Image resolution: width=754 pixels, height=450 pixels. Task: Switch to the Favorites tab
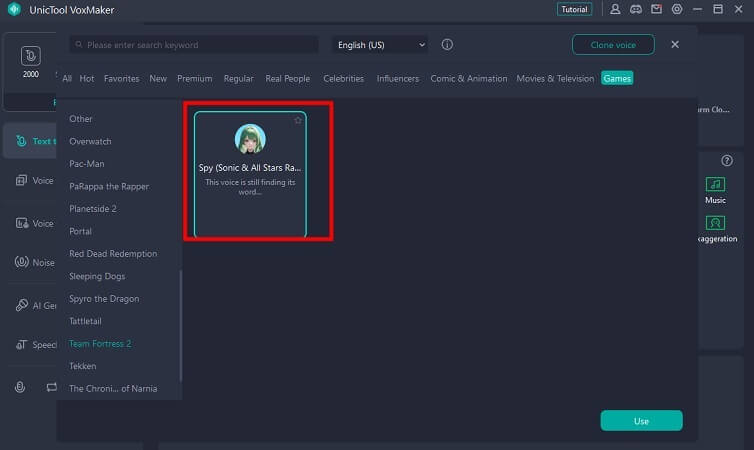pyautogui.click(x=122, y=78)
